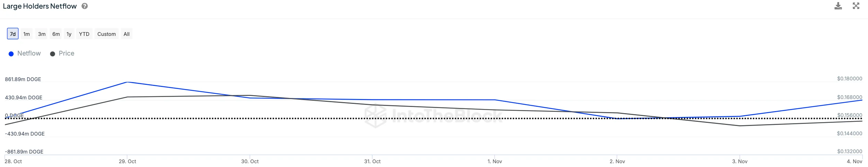Click the help question mark icon
Screen dimensions: 868x167
pyautogui.click(x=85, y=6)
